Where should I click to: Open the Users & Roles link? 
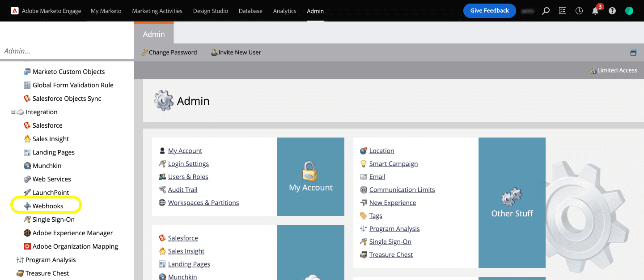coord(188,177)
